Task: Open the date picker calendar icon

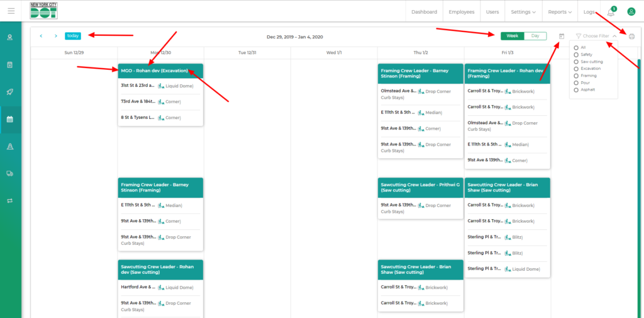Action: point(561,37)
